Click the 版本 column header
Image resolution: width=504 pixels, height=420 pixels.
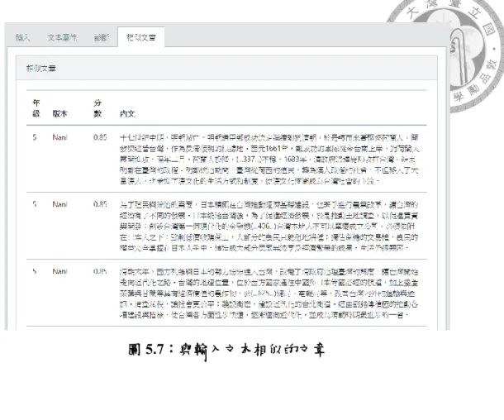pos(60,113)
